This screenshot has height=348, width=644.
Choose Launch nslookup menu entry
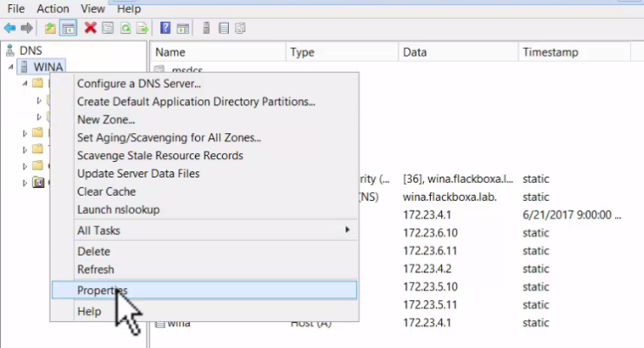click(118, 210)
